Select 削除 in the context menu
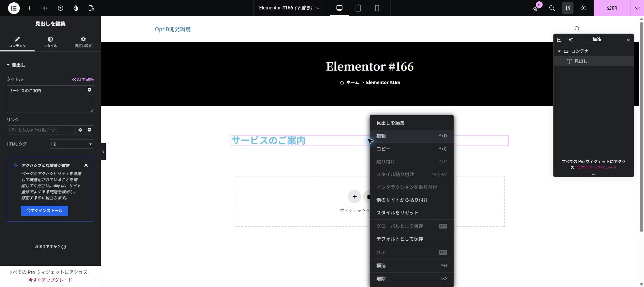This screenshot has width=644, height=287. point(411,279)
